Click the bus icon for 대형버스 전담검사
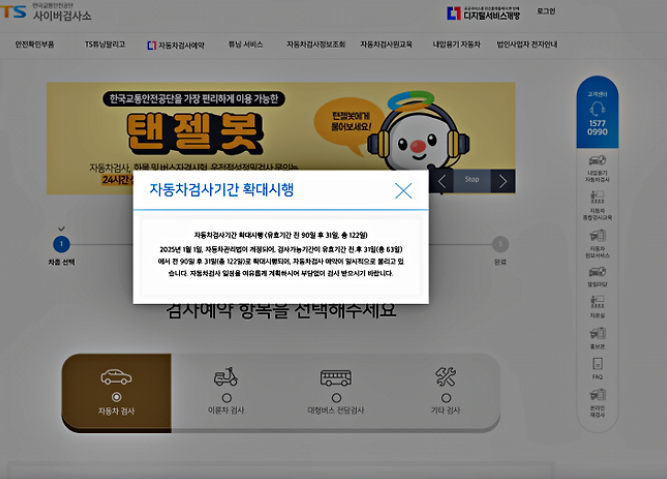Image resolution: width=667 pixels, height=479 pixels. point(336,378)
